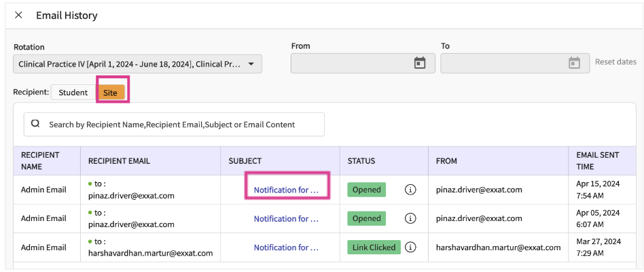Show info for Link Clicked status
Screen dimensions: 644x272
click(x=410, y=247)
